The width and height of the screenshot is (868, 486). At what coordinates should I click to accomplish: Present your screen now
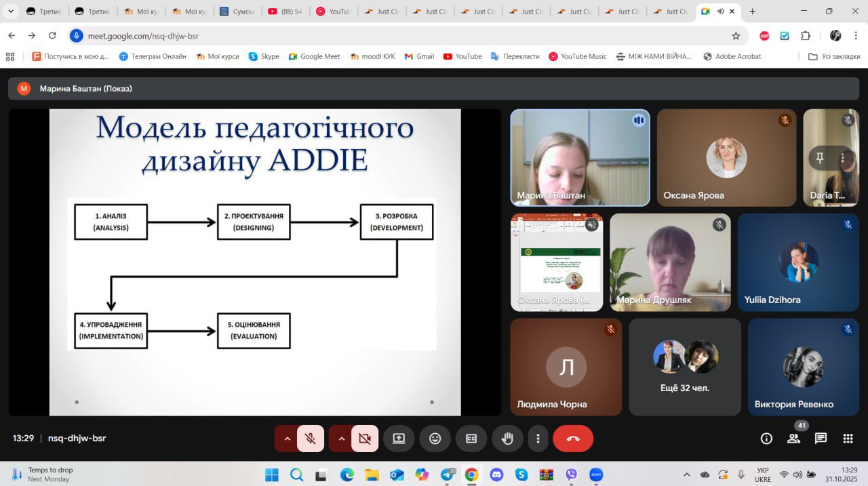399,439
